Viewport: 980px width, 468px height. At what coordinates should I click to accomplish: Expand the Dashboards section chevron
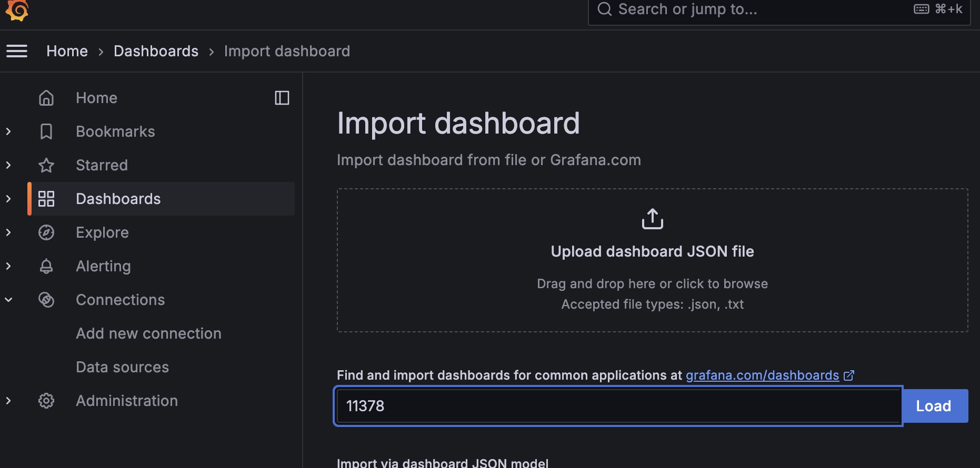point(8,199)
